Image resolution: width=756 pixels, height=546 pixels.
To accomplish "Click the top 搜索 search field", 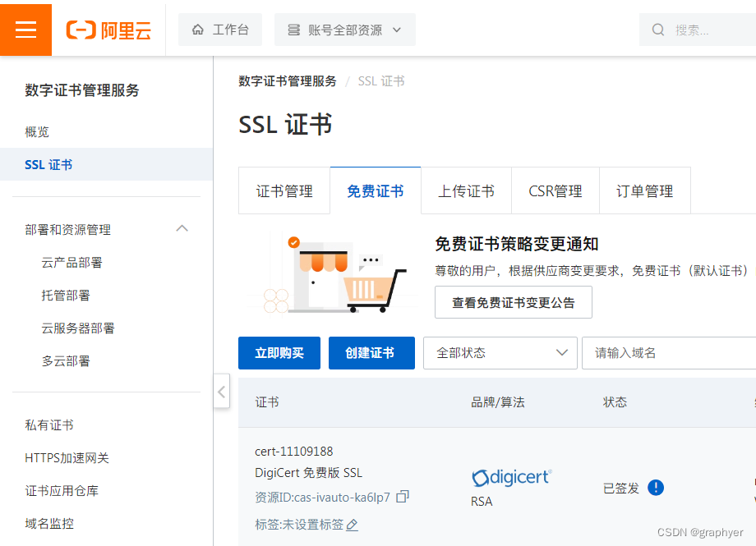I will coord(698,30).
